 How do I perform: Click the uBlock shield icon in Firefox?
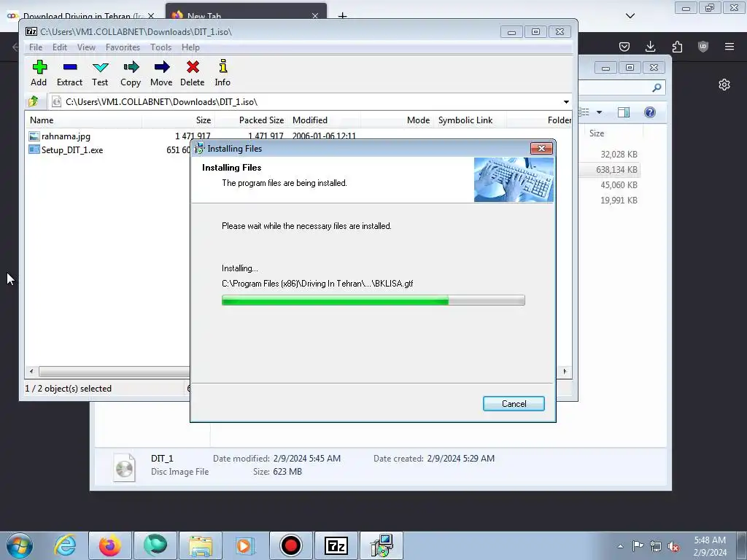click(703, 46)
